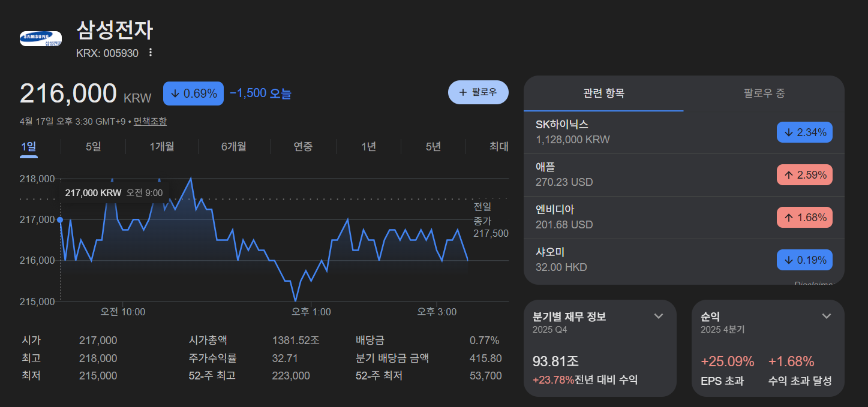Select the 6개월 chart range tab

pos(234,147)
